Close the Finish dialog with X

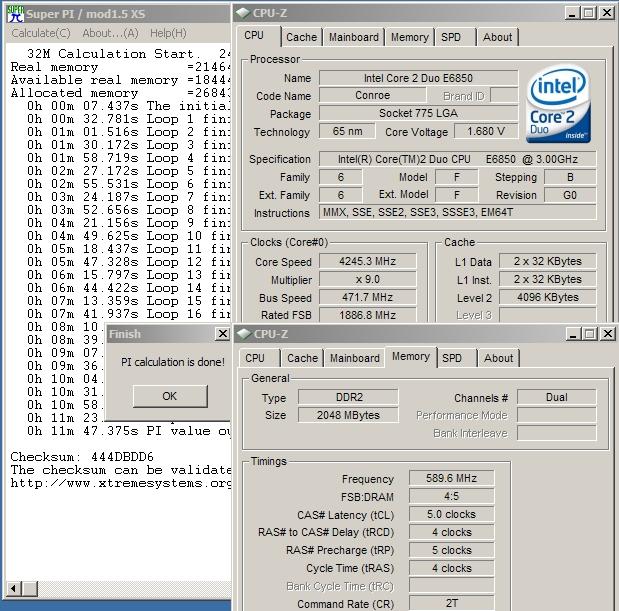(223, 334)
